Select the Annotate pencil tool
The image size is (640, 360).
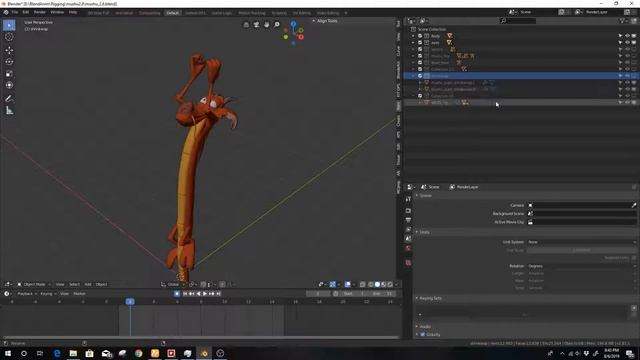(9, 98)
